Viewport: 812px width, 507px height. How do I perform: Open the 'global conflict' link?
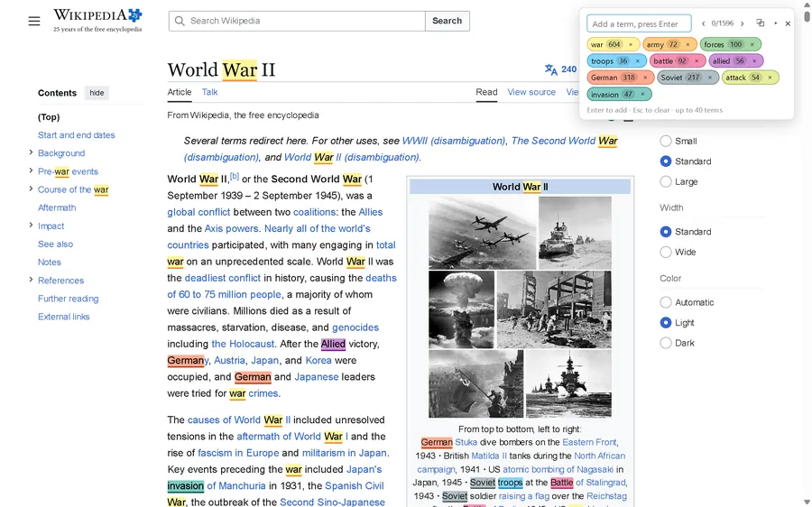pos(198,212)
